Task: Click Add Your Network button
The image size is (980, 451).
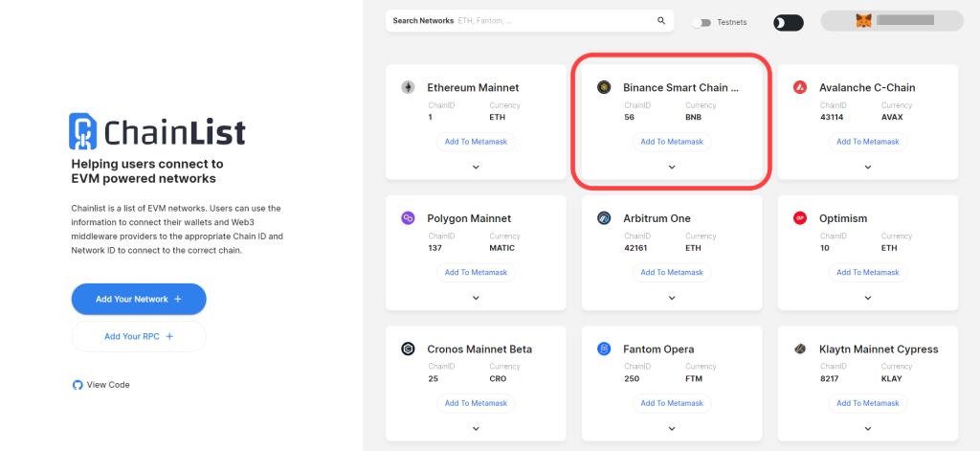Action: click(139, 299)
